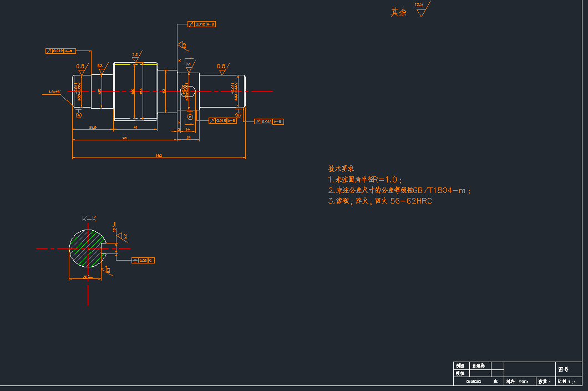Image resolution: width=588 pixels, height=391 pixels.
Task: Click the 3.2 roughness symbol above the main view
Action: coord(136,57)
